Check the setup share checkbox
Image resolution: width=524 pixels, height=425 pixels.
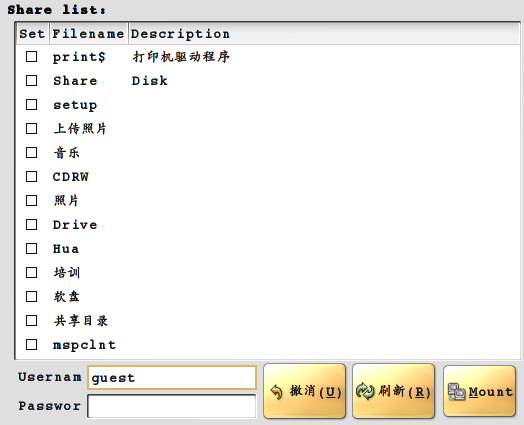point(31,105)
